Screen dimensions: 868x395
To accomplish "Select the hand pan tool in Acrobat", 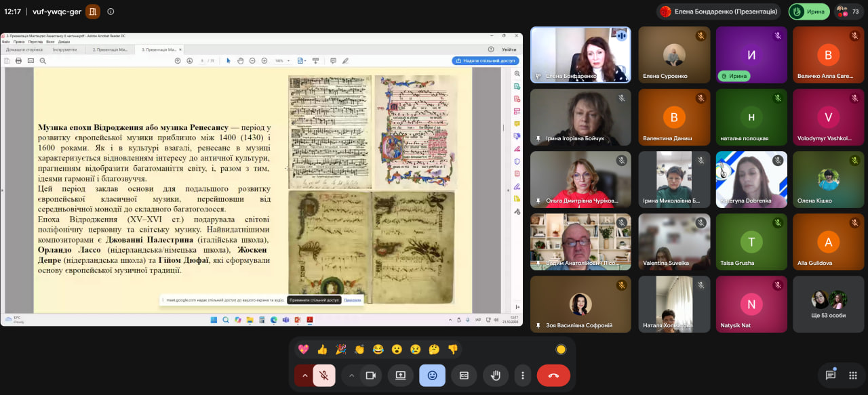I will [240, 60].
